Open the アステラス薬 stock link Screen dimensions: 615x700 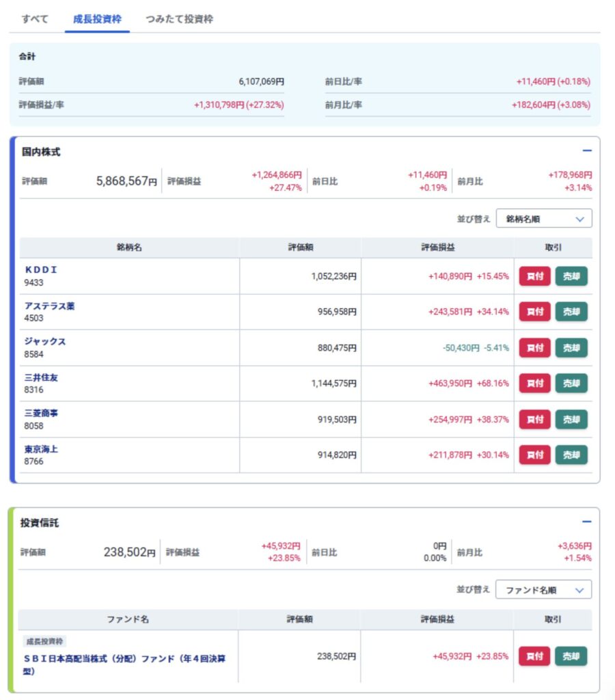(50, 306)
